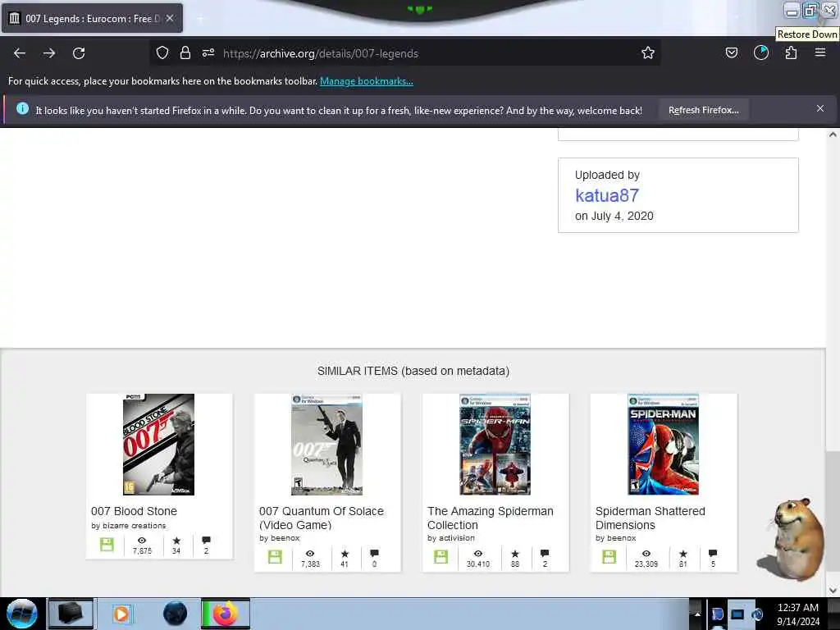
Task: Open the dark globe taskbar app
Action: tap(176, 614)
